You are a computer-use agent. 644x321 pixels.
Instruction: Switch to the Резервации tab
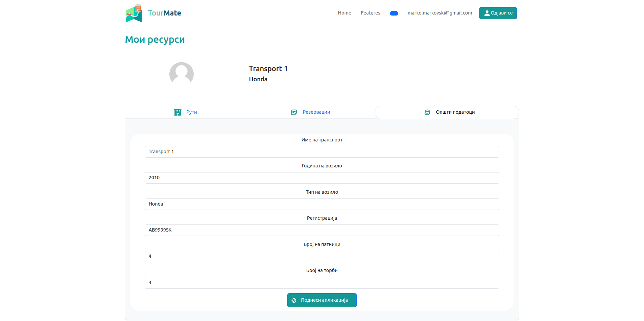tap(316, 112)
